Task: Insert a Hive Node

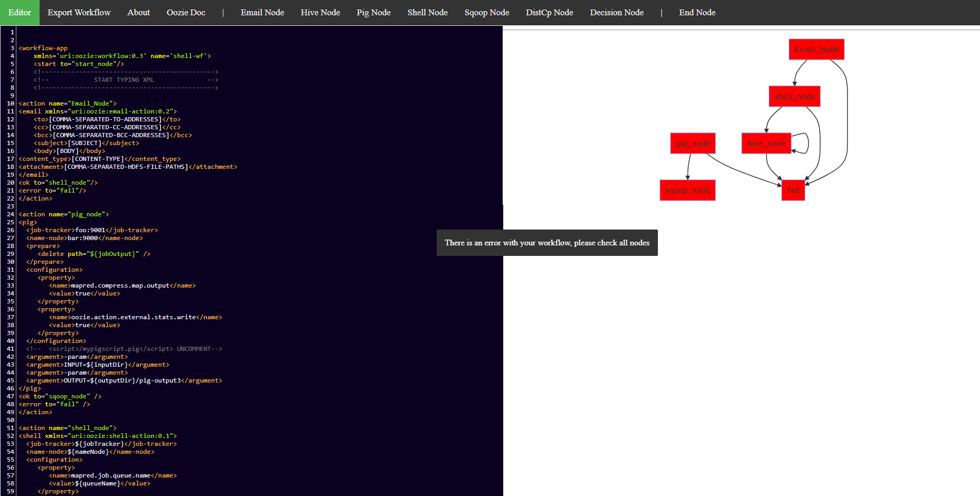Action: (x=321, y=13)
